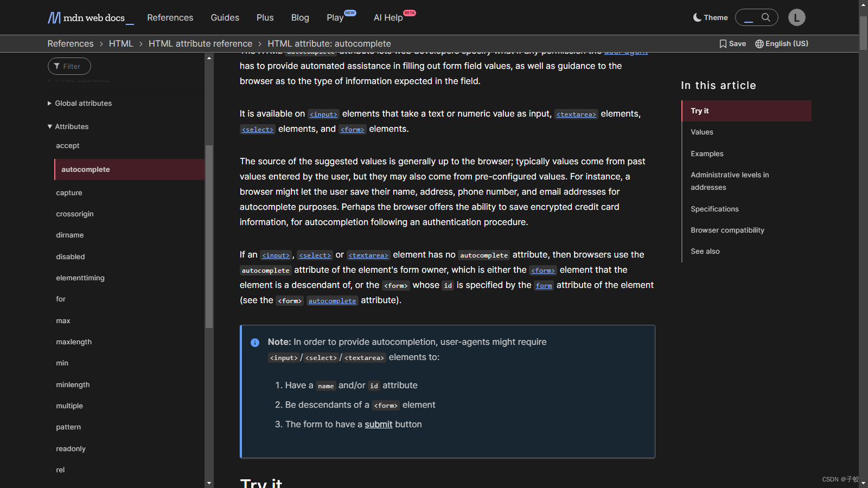Click the globe language icon

click(x=759, y=44)
